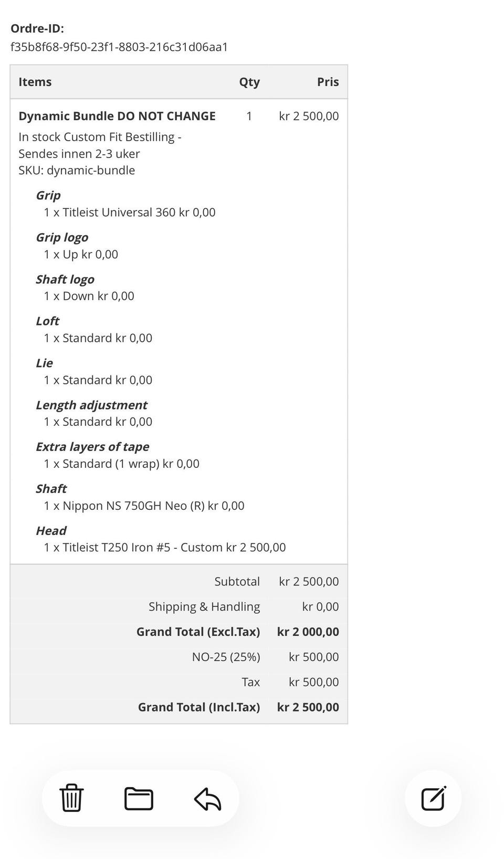Select the SKU: dynamic-bundle text

click(77, 170)
